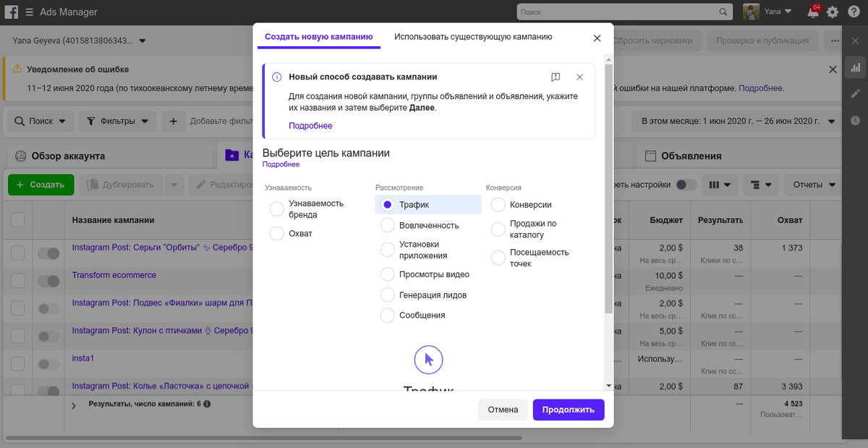The image size is (868, 448).
Task: Focus the Поиск search field
Action: click(616, 12)
